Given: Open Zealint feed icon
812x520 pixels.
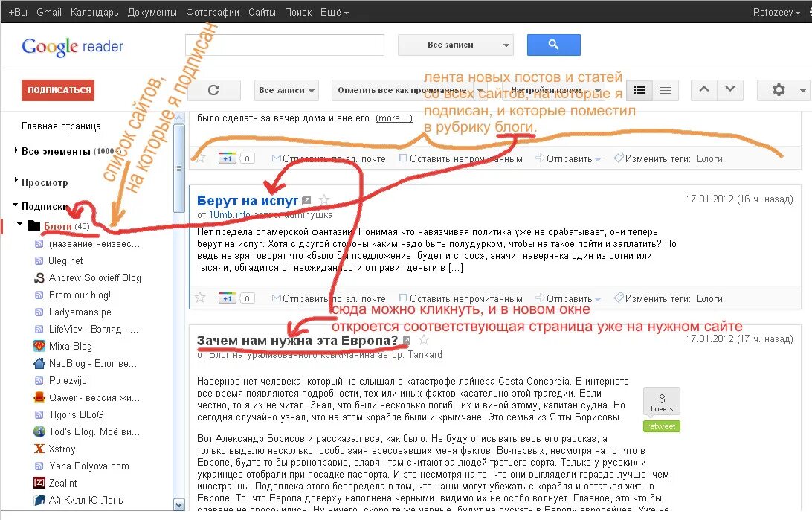Looking at the screenshot, I should (x=39, y=483).
